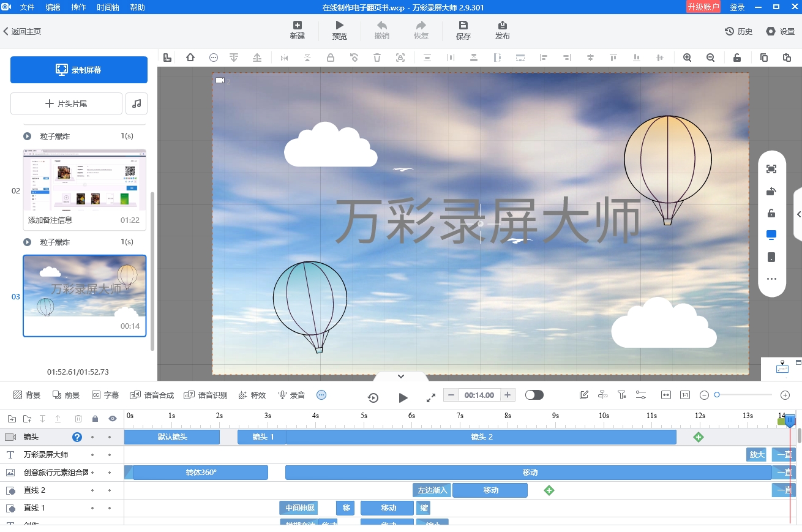Collapse the canvas with the bottom chevron
This screenshot has width=802, height=532.
point(401,376)
